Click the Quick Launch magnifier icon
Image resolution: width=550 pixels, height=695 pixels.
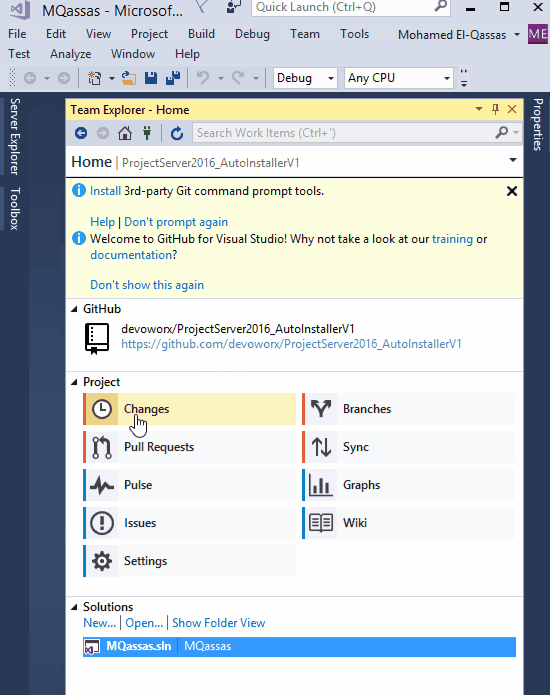pyautogui.click(x=440, y=6)
